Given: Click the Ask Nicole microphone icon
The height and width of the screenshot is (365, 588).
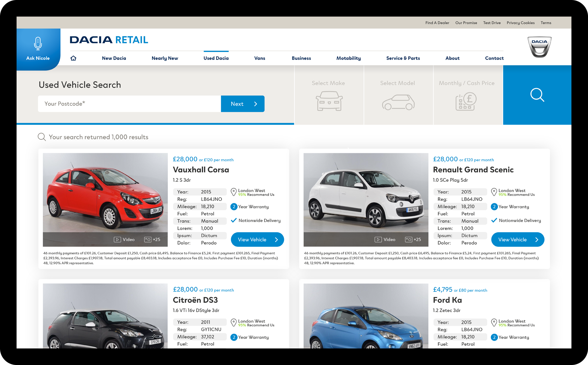Looking at the screenshot, I should tap(38, 44).
